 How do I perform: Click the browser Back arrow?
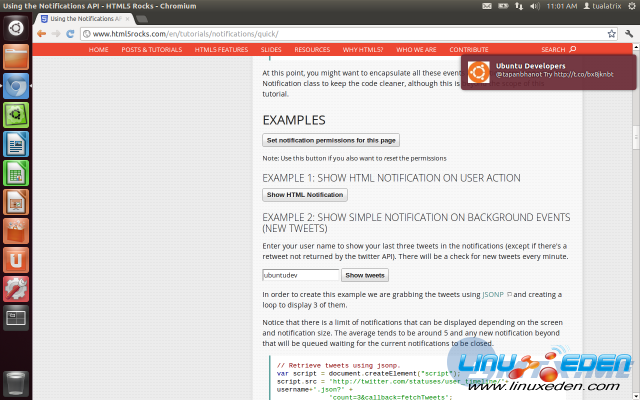click(42, 33)
